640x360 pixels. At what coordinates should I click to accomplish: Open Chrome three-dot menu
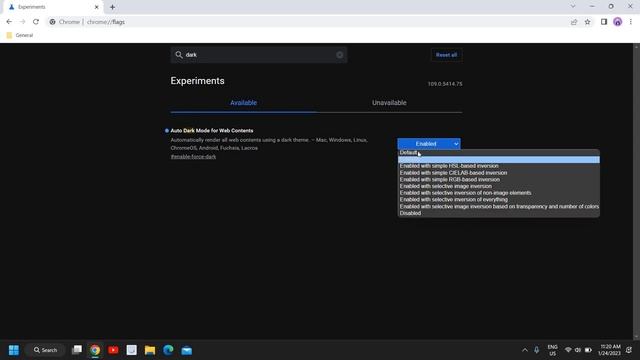[631, 22]
